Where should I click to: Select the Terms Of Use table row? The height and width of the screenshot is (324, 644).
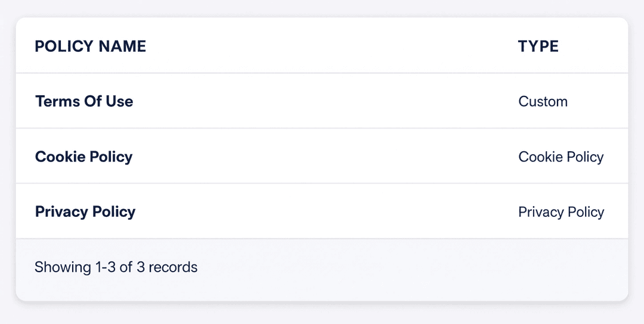322,101
